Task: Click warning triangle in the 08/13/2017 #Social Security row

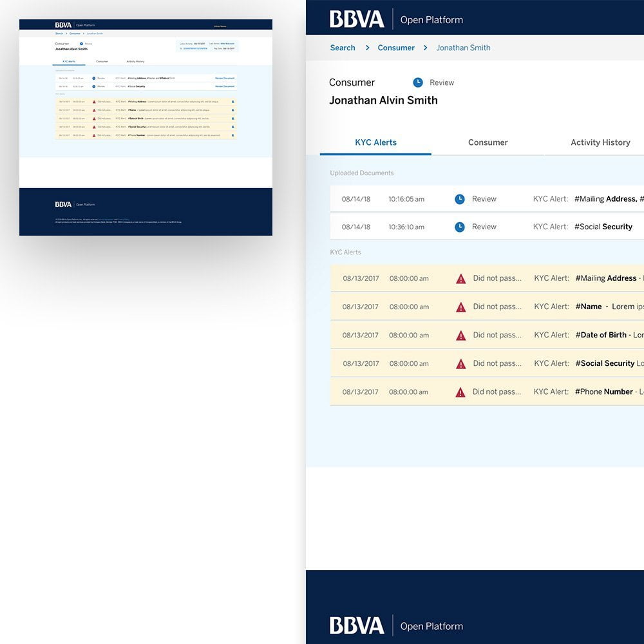Action: pos(461,364)
